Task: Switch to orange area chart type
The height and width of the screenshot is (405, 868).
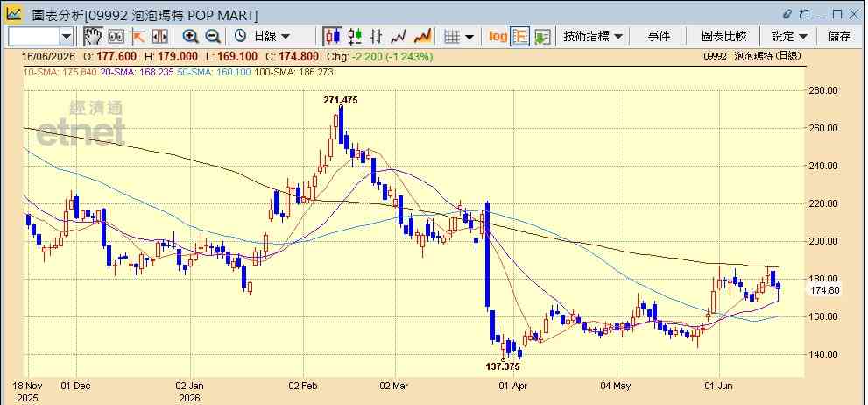Action: point(422,37)
